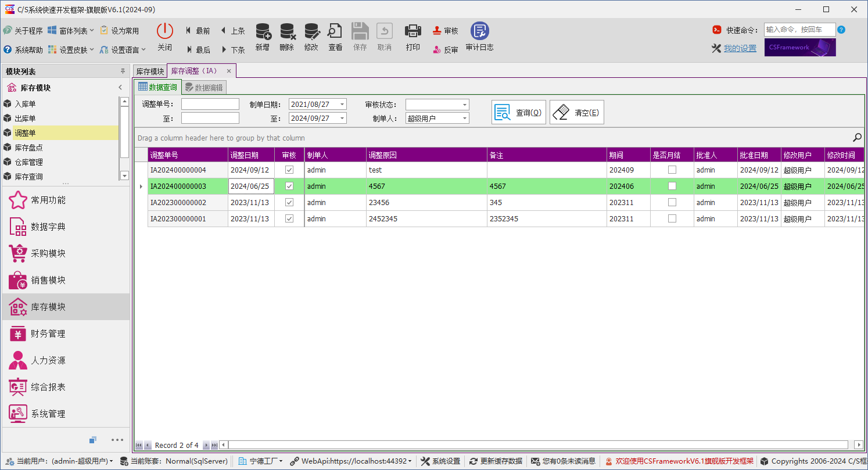This screenshot has height=470, width=868.
Task: Go to next record in grid navigator
Action: (206, 445)
